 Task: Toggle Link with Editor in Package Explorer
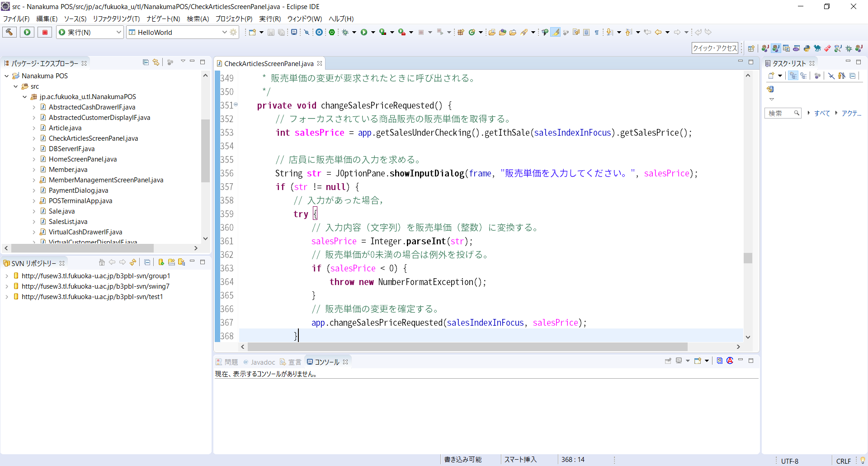(156, 62)
